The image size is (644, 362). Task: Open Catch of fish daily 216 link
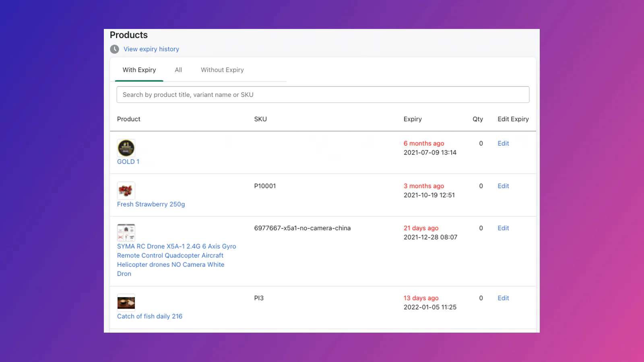click(149, 316)
